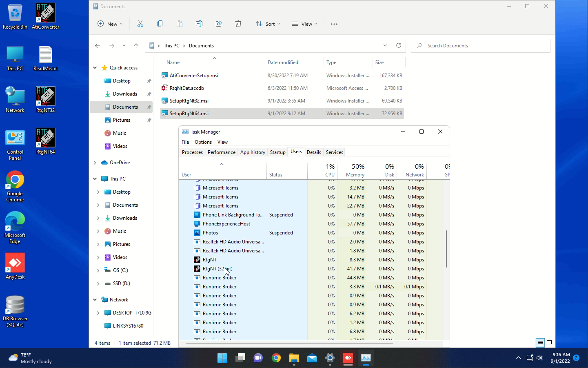Select the Photos suspended process row
588x368 pixels.
tap(311, 233)
